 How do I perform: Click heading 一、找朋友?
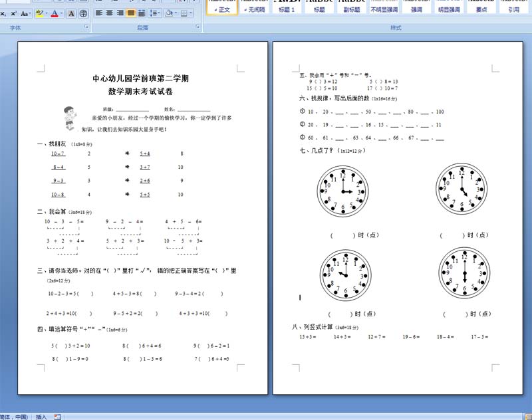52,144
